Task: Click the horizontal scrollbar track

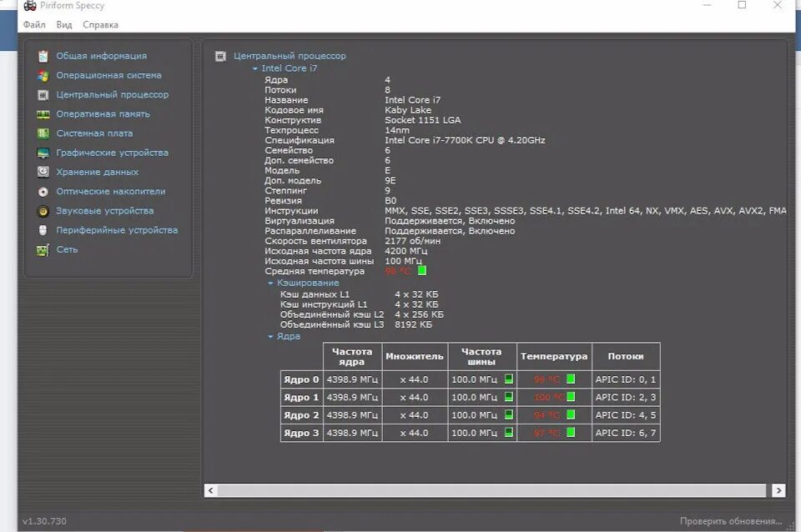Action: click(491, 490)
